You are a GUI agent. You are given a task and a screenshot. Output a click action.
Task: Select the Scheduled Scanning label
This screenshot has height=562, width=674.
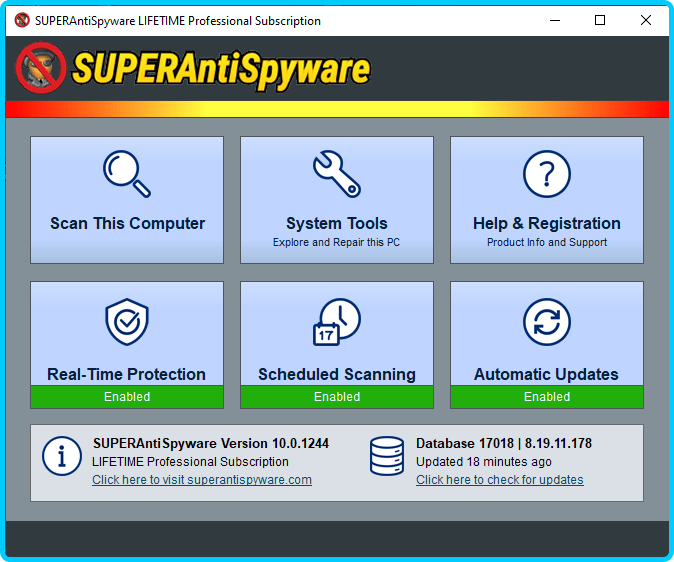337,374
